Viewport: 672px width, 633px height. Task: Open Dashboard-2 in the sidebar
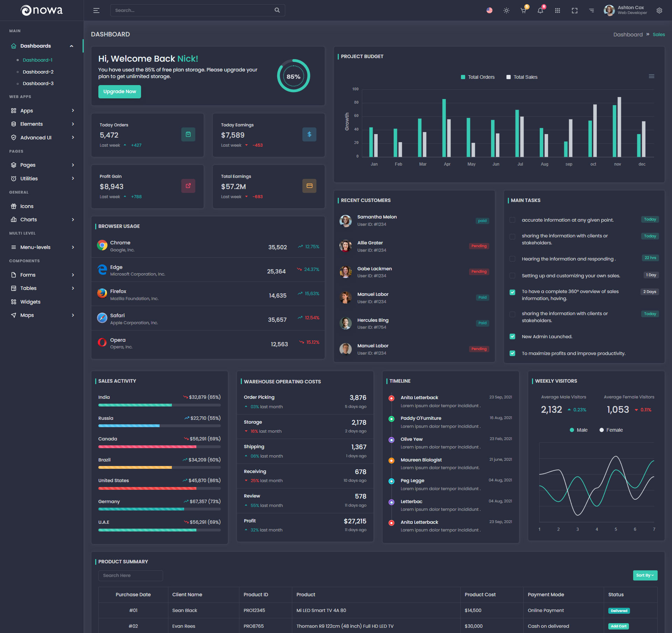point(38,72)
